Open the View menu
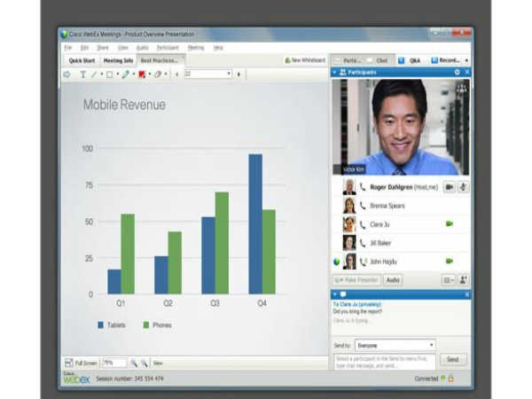This screenshot has height=399, width=532. 123,48
